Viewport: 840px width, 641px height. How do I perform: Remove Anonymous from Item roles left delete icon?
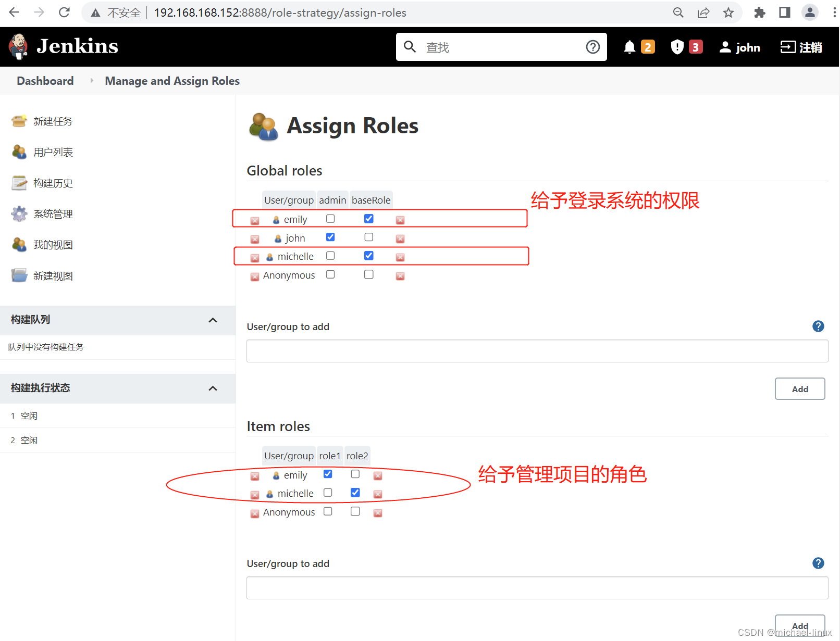[255, 513]
